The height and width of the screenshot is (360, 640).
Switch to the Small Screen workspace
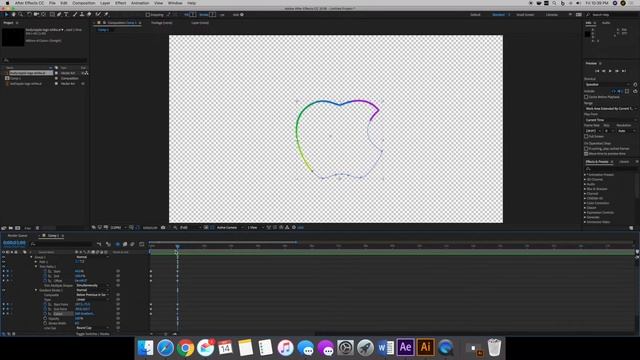pyautogui.click(x=525, y=15)
